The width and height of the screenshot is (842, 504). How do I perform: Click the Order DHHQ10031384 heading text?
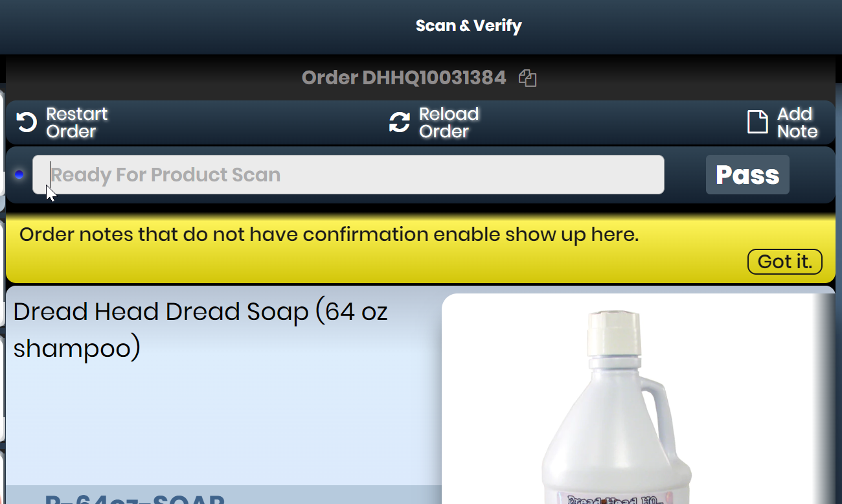(x=404, y=78)
